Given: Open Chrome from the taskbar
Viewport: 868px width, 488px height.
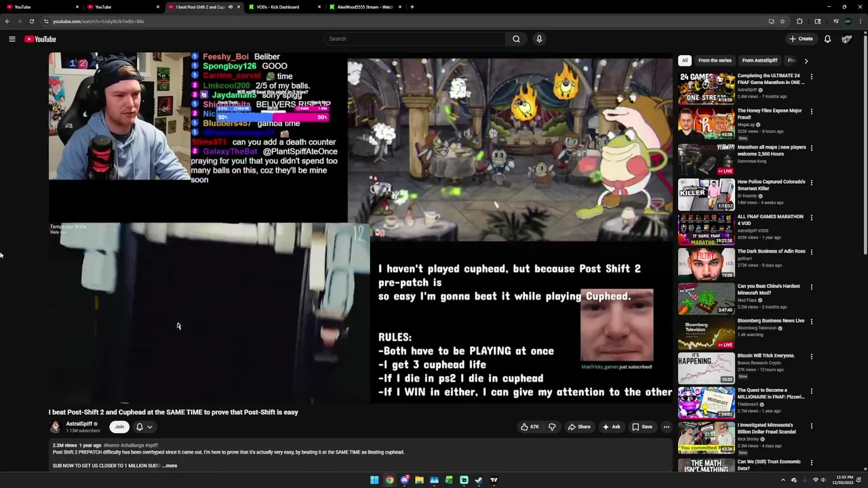Looking at the screenshot, I should point(389,480).
